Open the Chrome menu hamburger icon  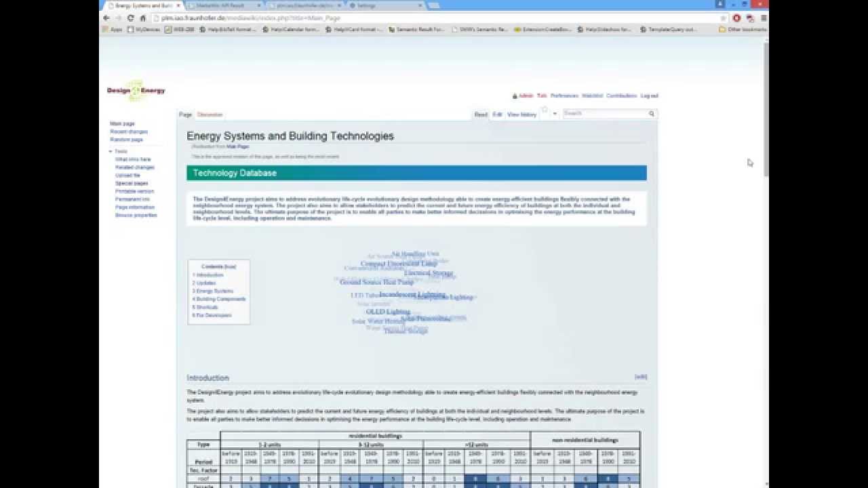pos(764,18)
